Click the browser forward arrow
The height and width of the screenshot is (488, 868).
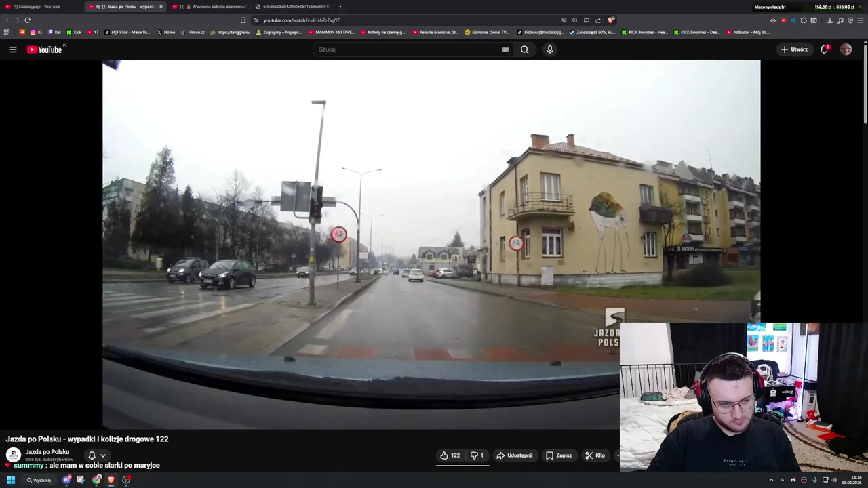[x=18, y=20]
